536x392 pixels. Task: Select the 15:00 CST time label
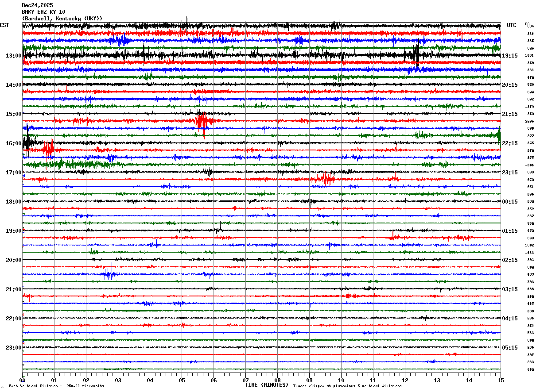tap(13, 114)
